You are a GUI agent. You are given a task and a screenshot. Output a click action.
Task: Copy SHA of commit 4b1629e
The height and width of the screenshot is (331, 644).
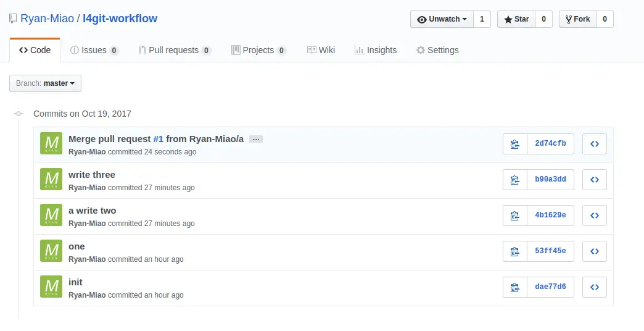pos(514,216)
